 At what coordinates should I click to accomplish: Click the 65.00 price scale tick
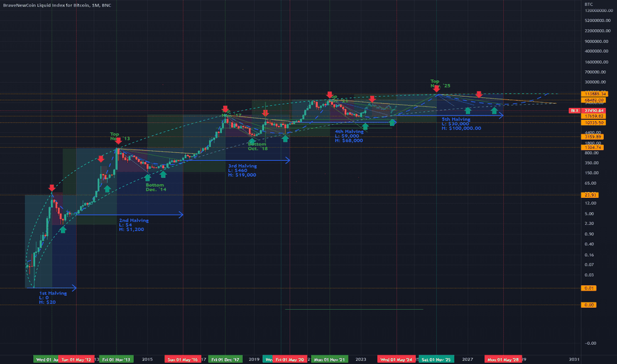591,183
